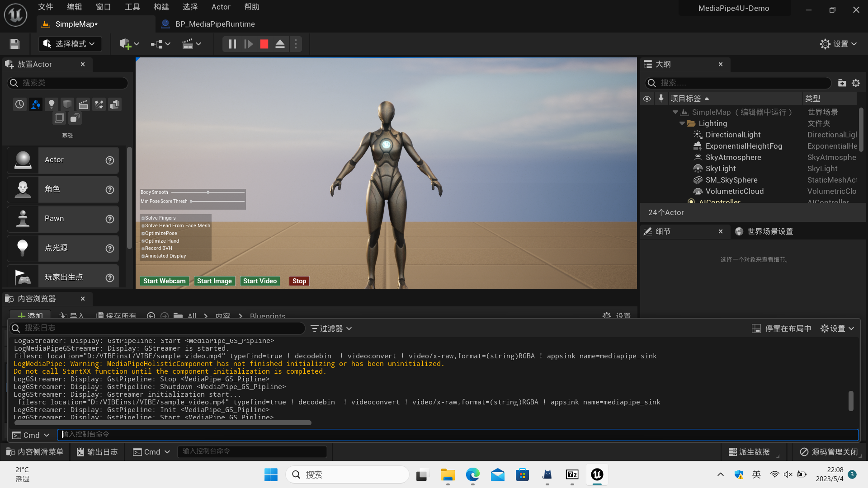Select the Visual Effects category icon
The image size is (868, 488).
tap(99, 104)
